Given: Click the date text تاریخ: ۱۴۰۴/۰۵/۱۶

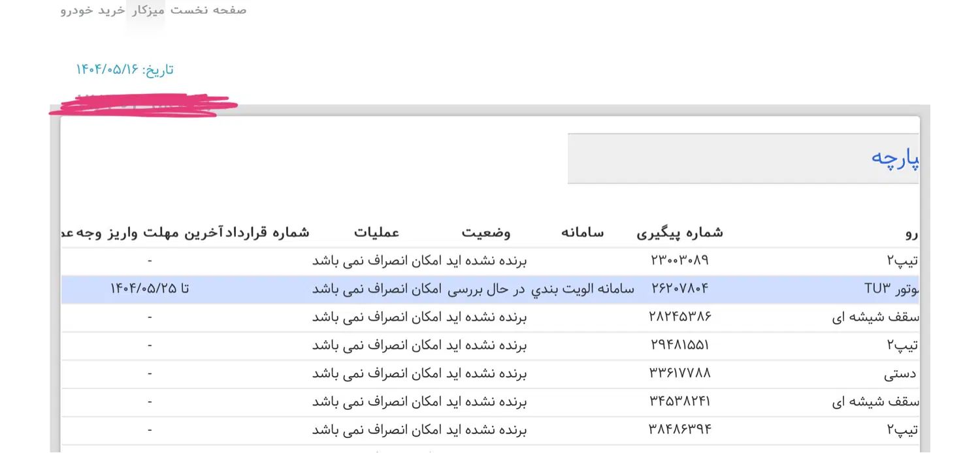Looking at the screenshot, I should (x=125, y=69).
